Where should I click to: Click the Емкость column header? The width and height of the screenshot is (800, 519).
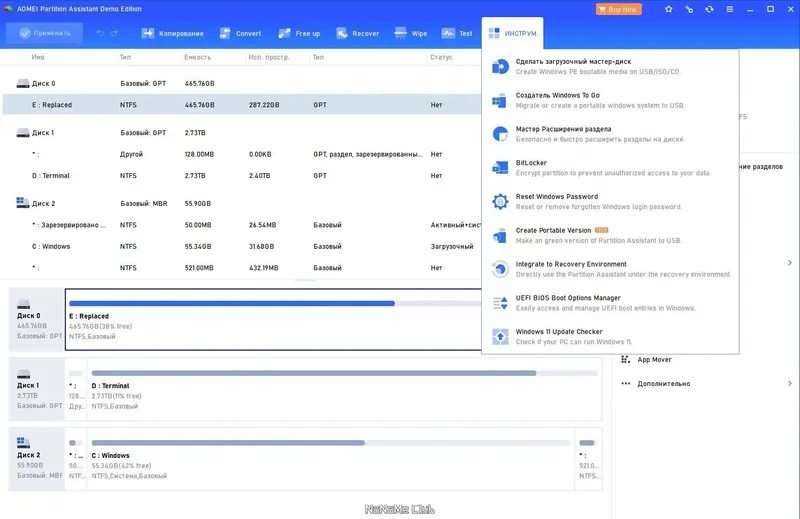(x=197, y=57)
